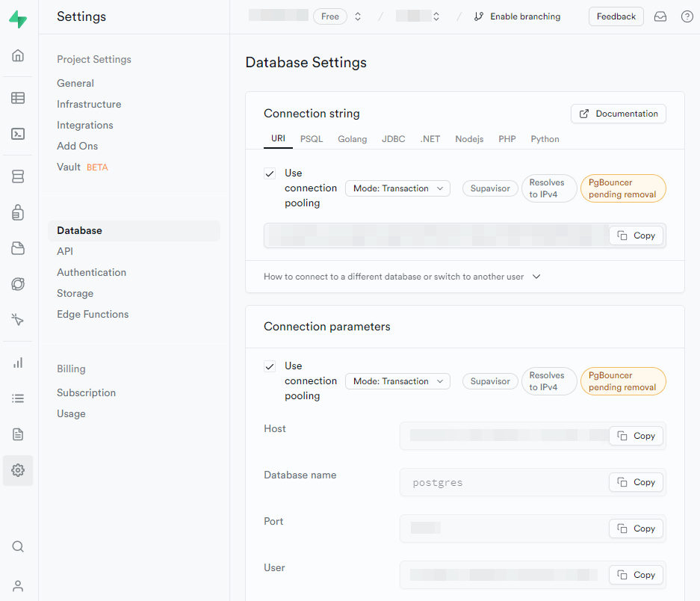Screen dimensions: 700x601
Task: Switch to the PSQL tab
Action: [312, 139]
